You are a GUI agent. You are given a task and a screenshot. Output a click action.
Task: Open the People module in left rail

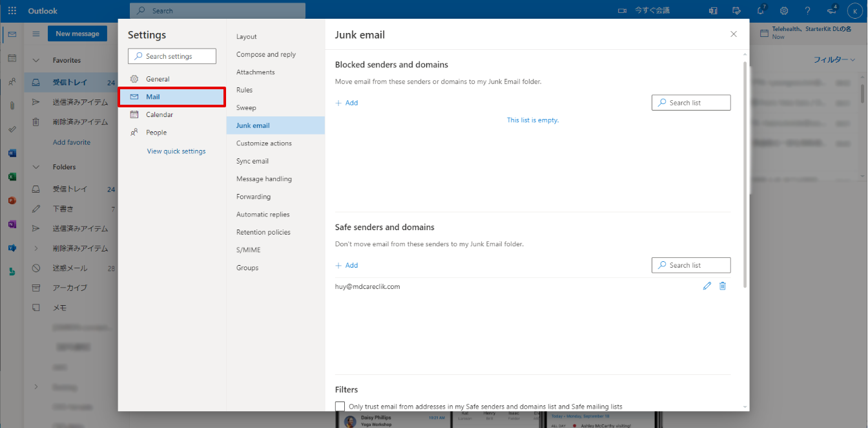tap(12, 82)
